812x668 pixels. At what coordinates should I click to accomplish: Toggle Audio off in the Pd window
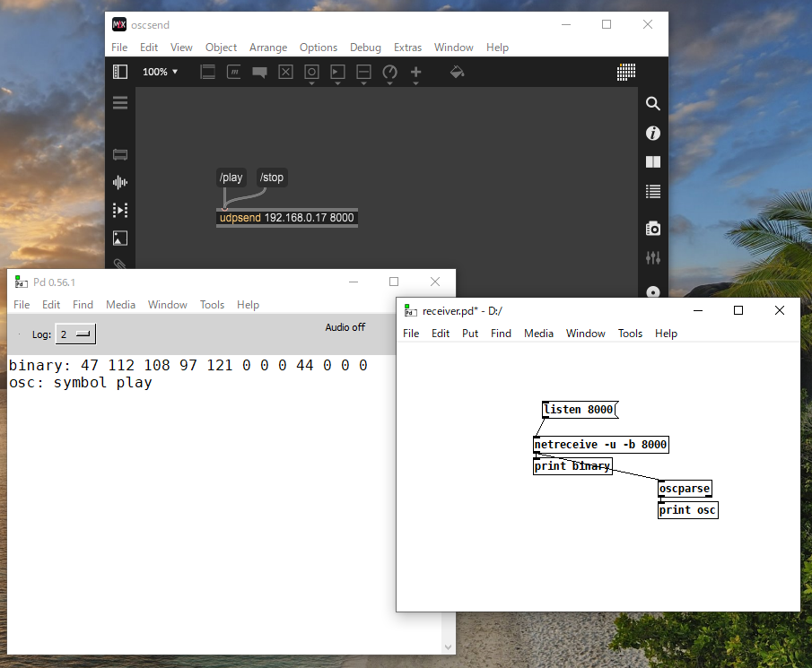pos(345,326)
